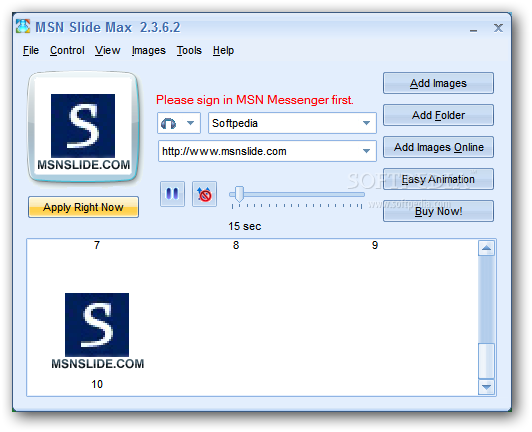Open the Images menu
This screenshot has height=432, width=532.
[x=149, y=51]
